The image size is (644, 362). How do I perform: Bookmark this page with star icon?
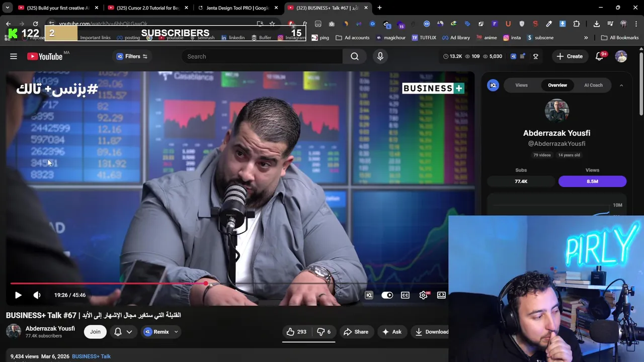pos(272,24)
